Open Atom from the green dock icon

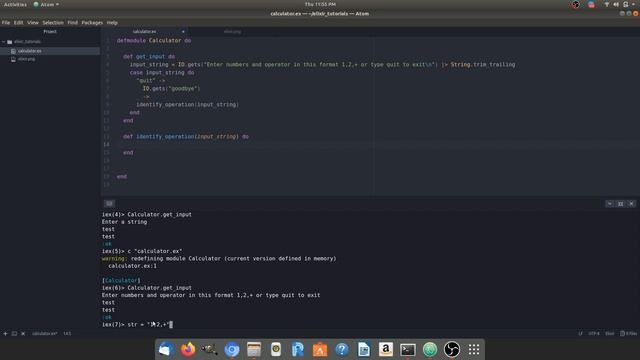pyautogui.click(x=430, y=349)
